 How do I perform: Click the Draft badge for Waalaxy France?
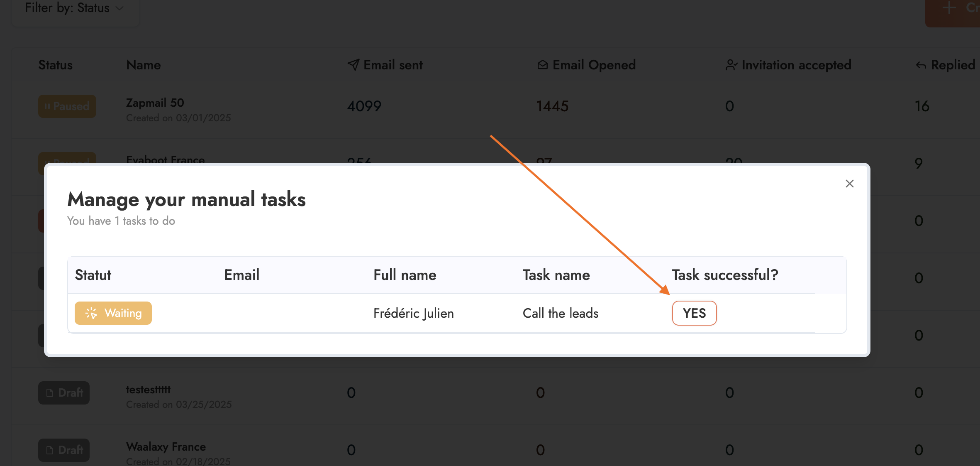pos(64,450)
